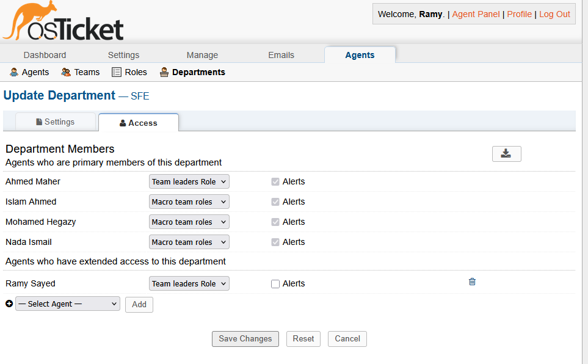
Task: Enable Alerts checkbox for Ramy Sayed
Action: point(275,284)
